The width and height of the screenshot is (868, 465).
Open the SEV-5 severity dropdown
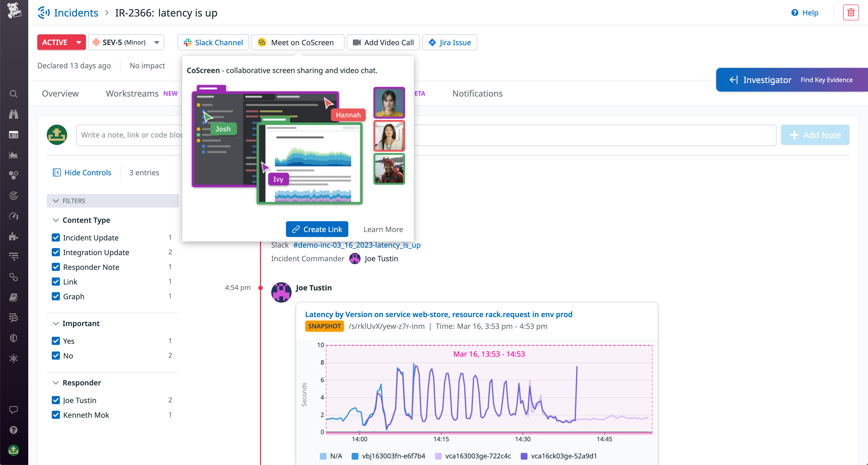[x=156, y=42]
